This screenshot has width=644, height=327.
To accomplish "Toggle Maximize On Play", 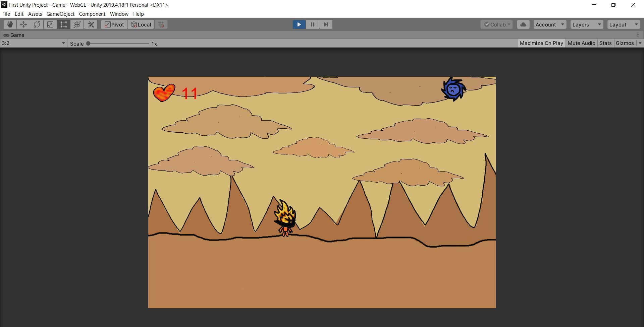I will [x=541, y=43].
